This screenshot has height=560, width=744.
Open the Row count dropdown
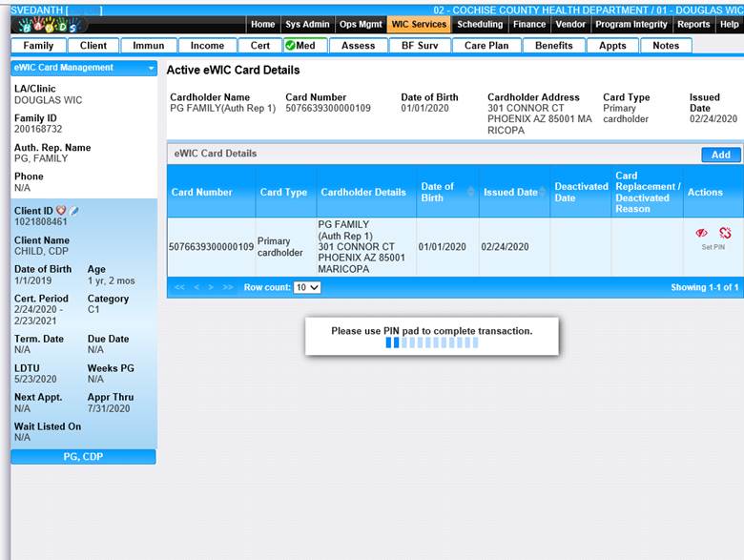307,287
